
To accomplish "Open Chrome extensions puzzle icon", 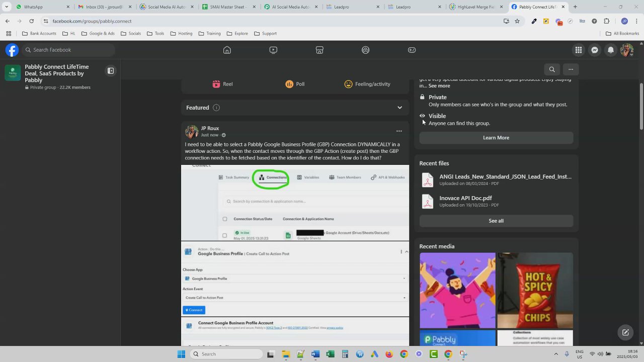I will (606, 21).
